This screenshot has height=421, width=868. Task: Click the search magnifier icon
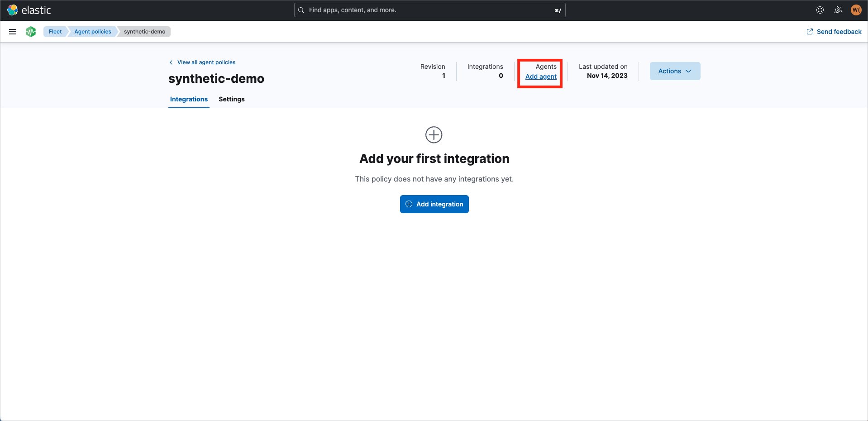tap(301, 10)
